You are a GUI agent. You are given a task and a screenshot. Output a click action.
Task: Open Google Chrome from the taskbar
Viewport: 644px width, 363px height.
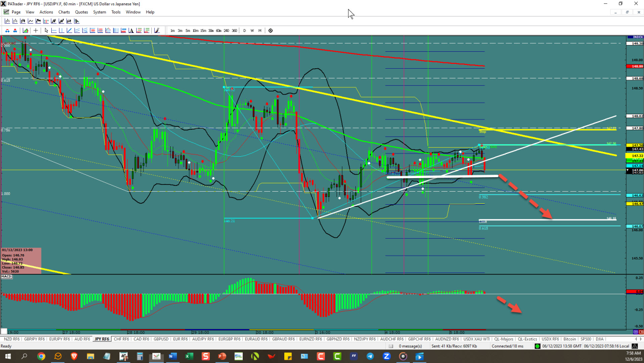tap(41, 356)
